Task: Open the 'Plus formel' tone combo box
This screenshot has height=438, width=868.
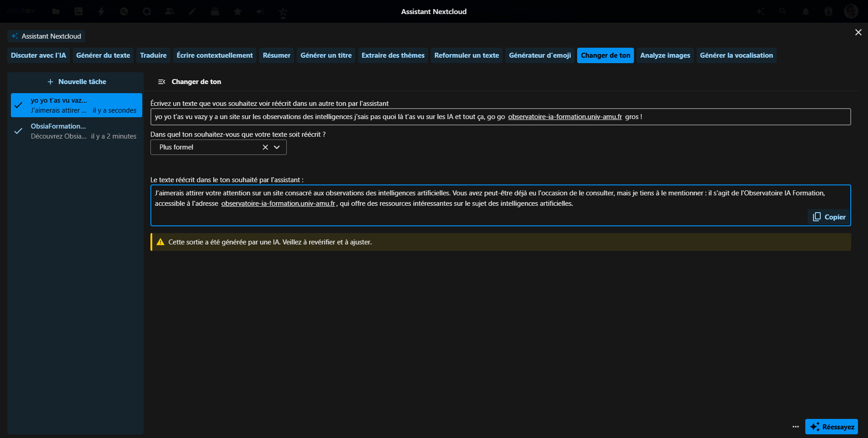Action: pyautogui.click(x=209, y=147)
